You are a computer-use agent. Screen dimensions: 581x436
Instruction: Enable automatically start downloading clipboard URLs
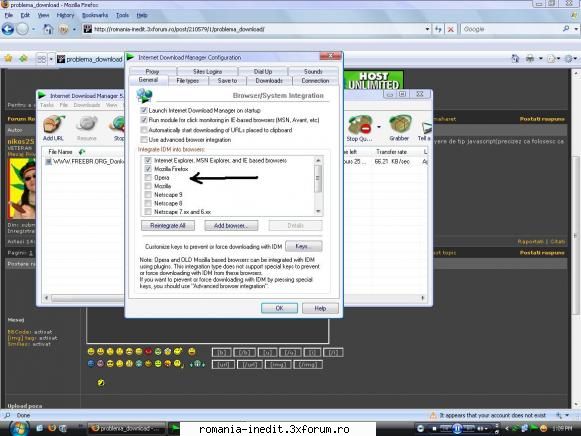click(144, 130)
